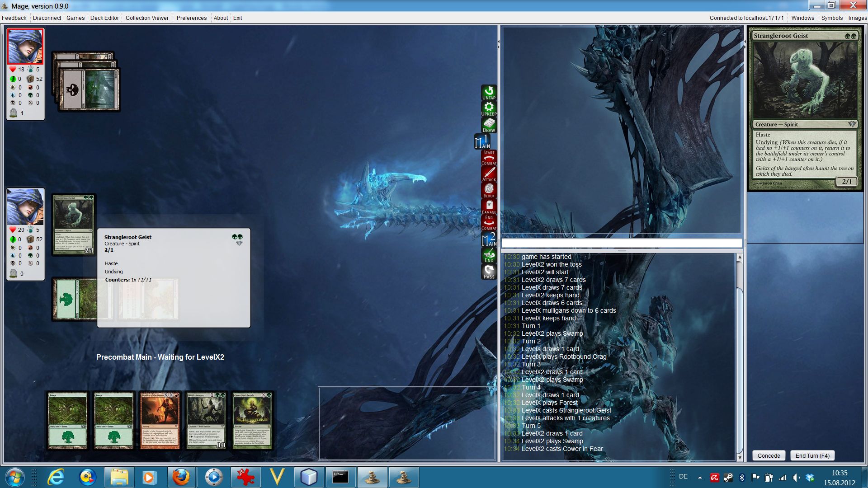Image resolution: width=868 pixels, height=488 pixels.
Task: Select the Upkeep phase icon
Action: click(489, 109)
